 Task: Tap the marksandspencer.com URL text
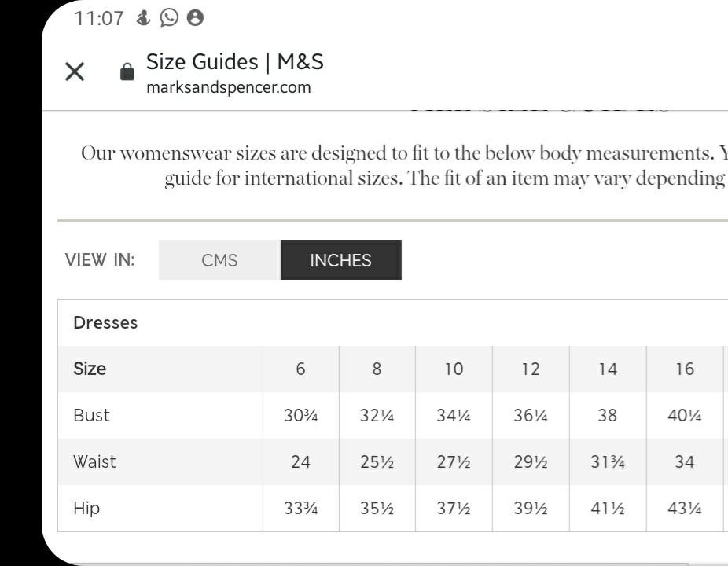(x=229, y=87)
